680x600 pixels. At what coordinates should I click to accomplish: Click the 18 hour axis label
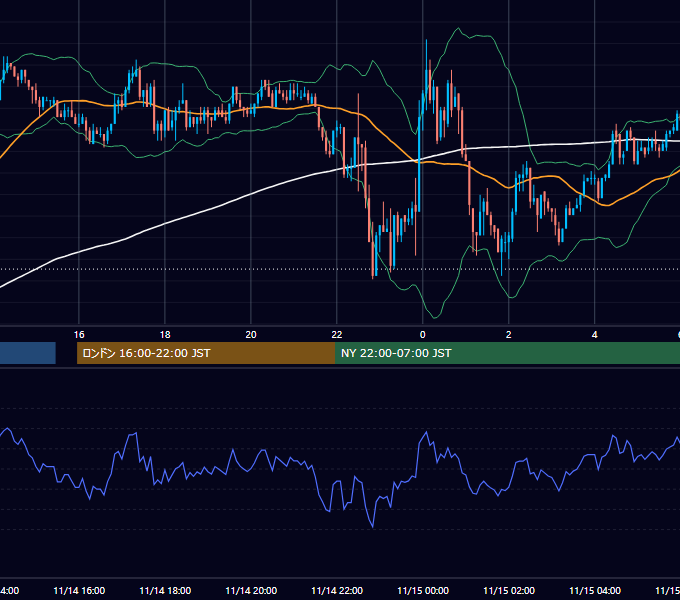pyautogui.click(x=165, y=335)
